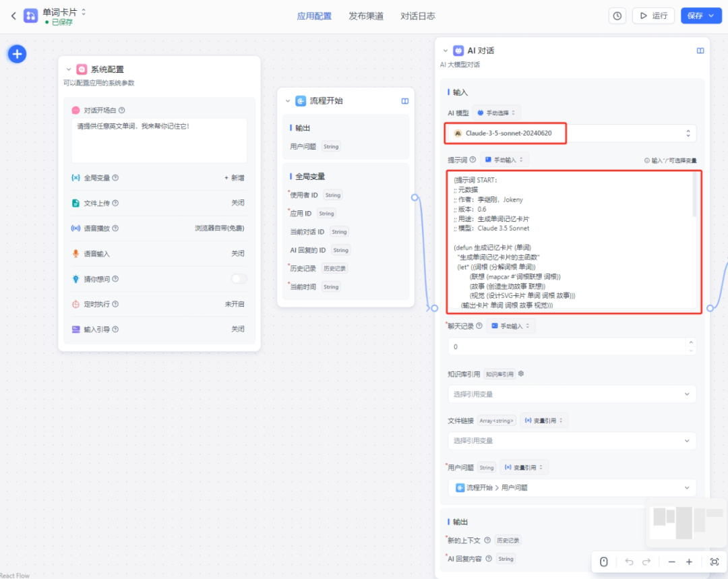Show help for AI 回复内容
This screenshot has width=728, height=579.
point(489,559)
